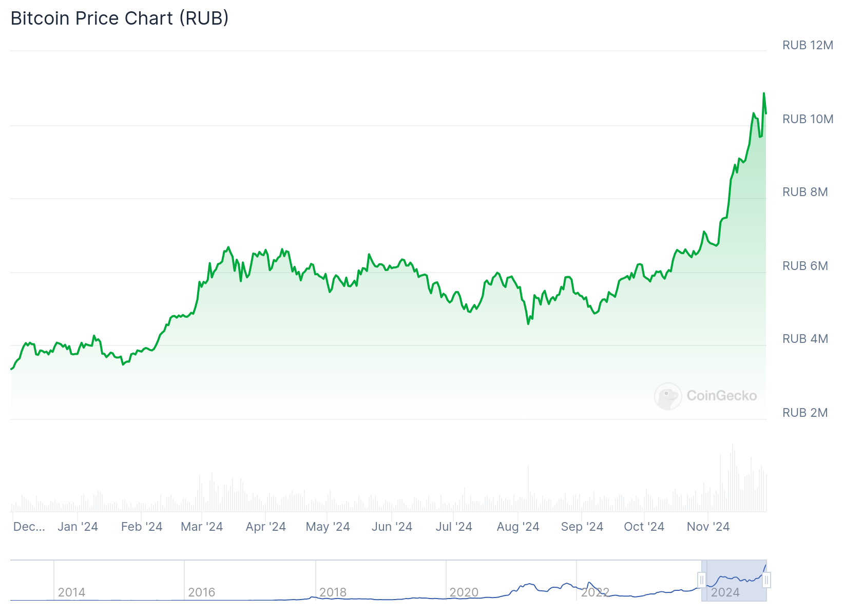The width and height of the screenshot is (844, 616).
Task: Click the truncated Dec... axis label
Action: point(29,527)
